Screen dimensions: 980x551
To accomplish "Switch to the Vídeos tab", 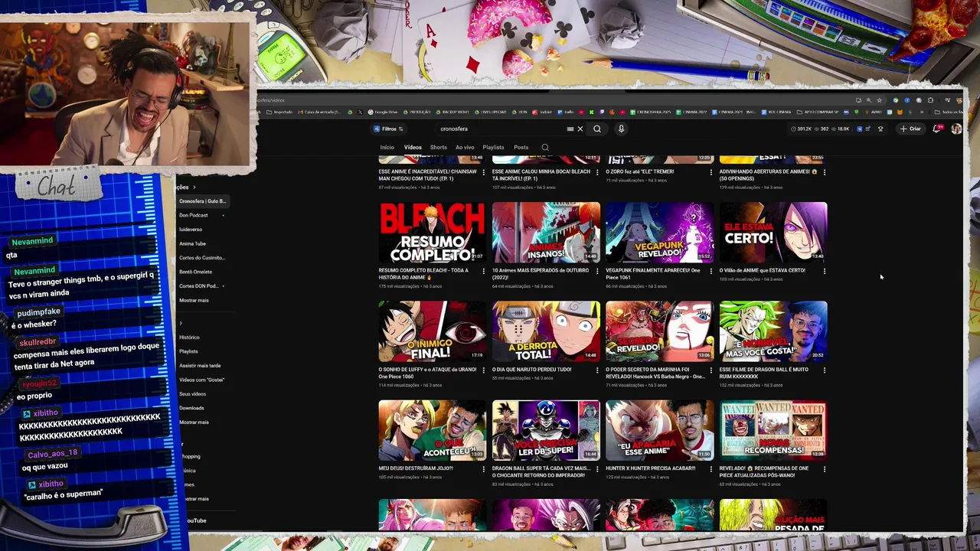I will coord(413,147).
